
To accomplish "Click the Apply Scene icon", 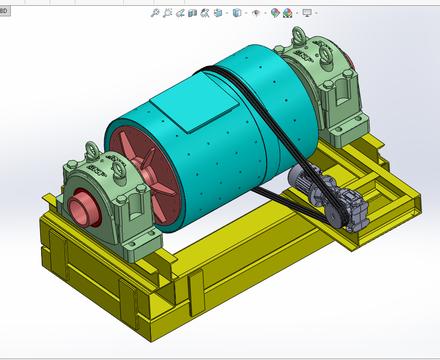I will click(288, 13).
